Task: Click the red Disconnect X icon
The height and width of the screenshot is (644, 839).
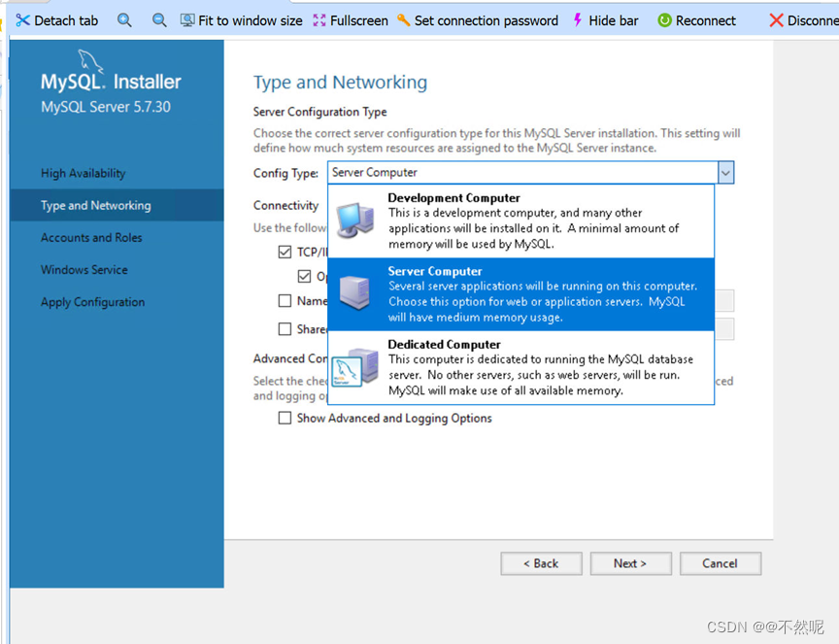Action: [776, 20]
